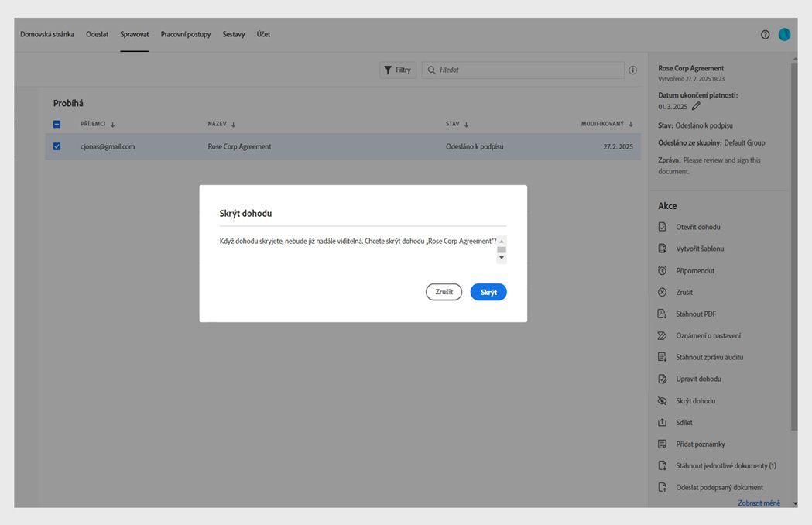The image size is (812, 525).
Task: Click the Skrýt dohodu crossed-eye icon
Action: click(662, 400)
